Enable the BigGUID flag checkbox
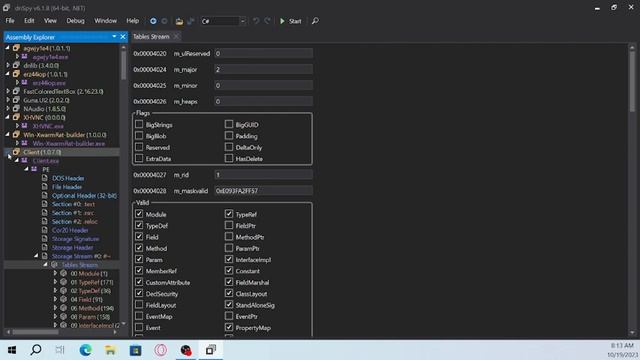Image resolution: width=640 pixels, height=360 pixels. [229, 124]
